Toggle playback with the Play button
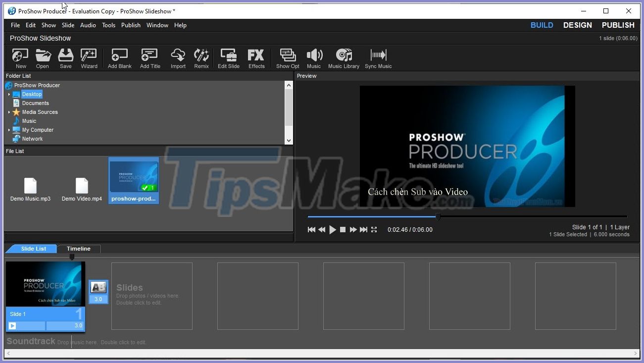The image size is (644, 363). [332, 229]
